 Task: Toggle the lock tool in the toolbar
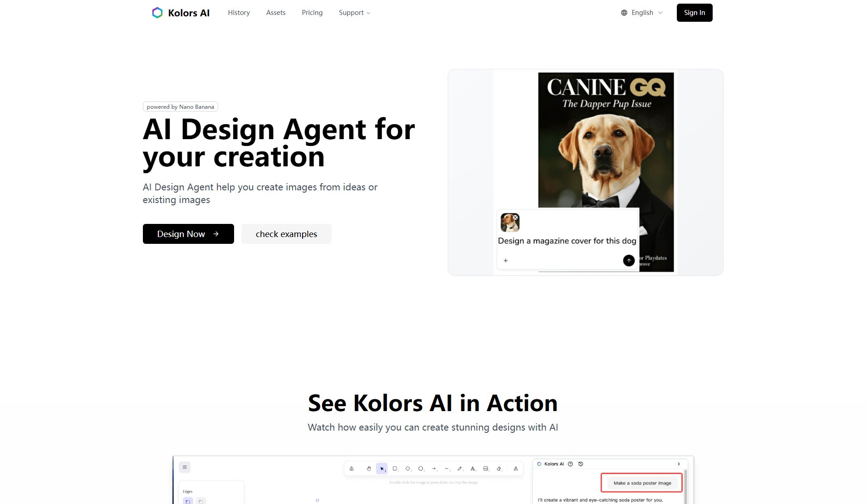(352, 469)
